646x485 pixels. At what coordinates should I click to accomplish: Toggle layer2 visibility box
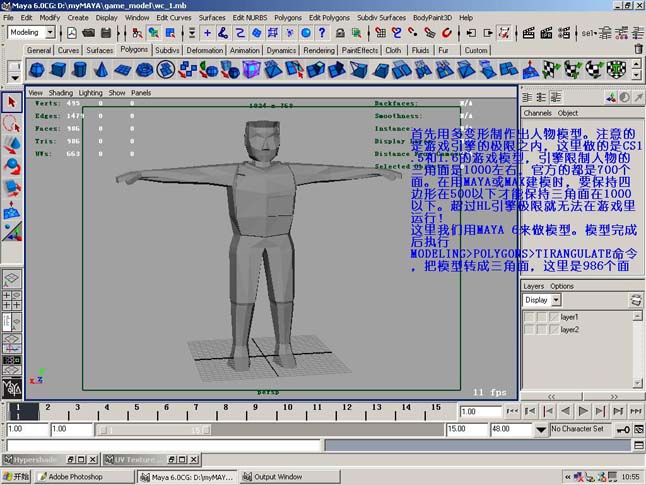coord(529,330)
